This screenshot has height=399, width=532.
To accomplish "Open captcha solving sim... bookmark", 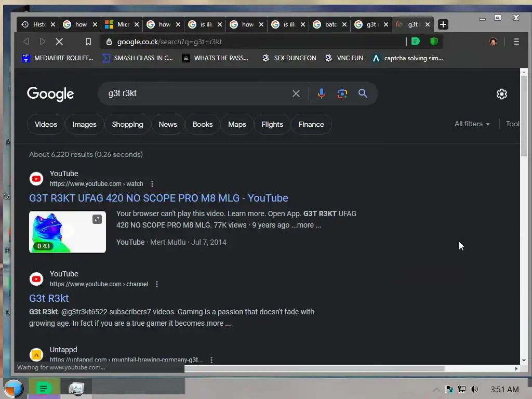I will (x=407, y=58).
